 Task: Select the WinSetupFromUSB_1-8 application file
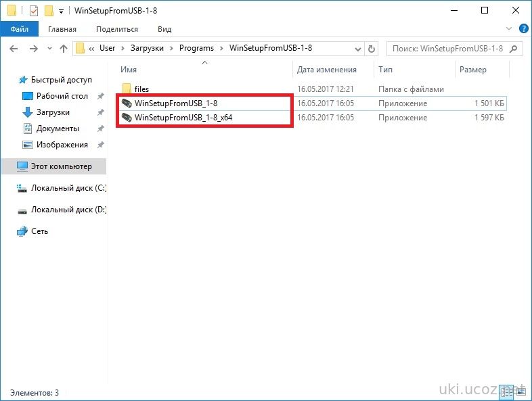coord(176,103)
